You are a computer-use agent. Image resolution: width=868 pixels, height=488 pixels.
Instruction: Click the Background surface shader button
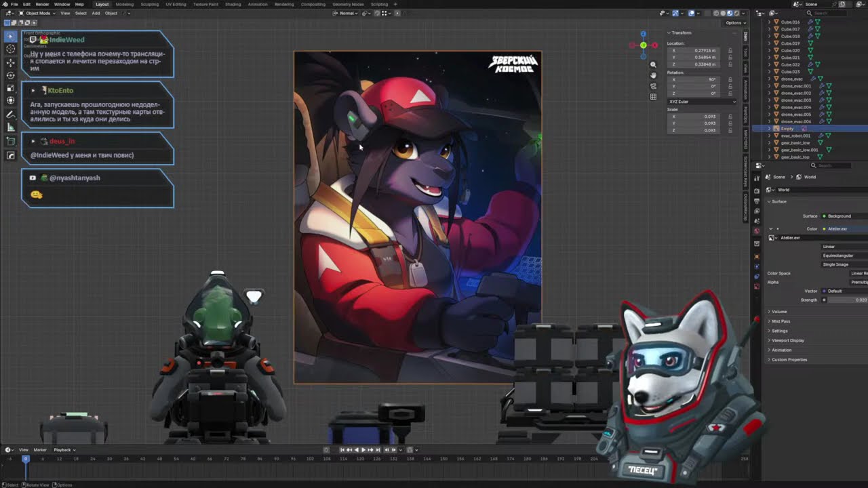[x=844, y=216]
